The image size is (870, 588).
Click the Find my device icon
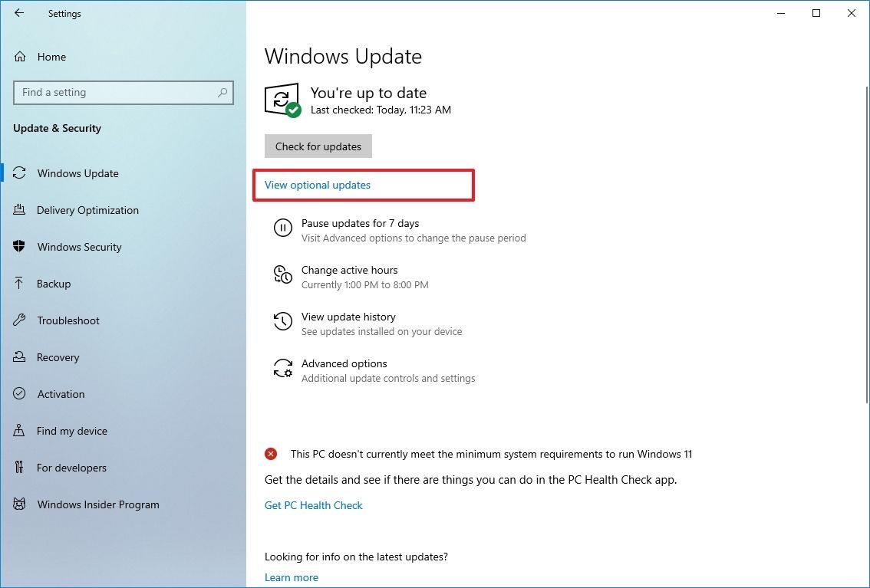[x=19, y=430]
